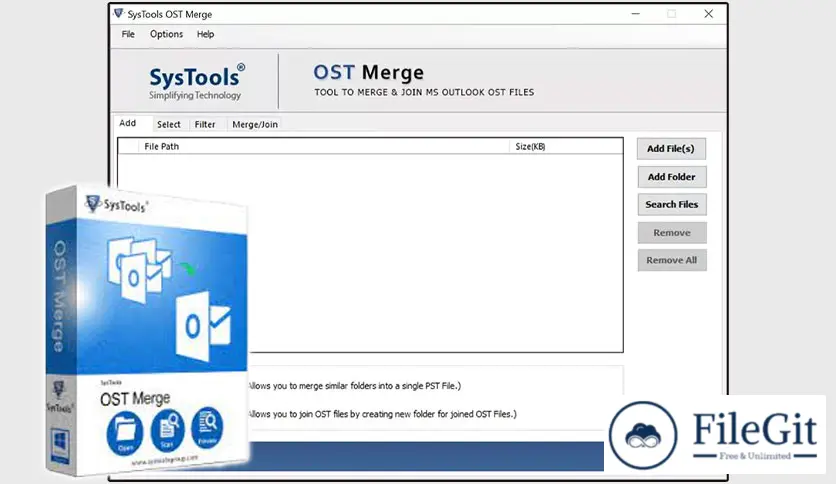
Task: Click the FileGit cloud logo icon
Action: pyautogui.click(x=644, y=435)
